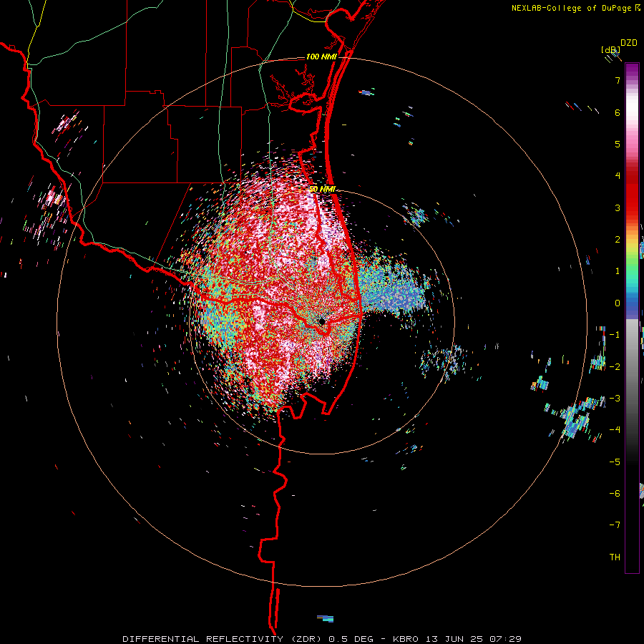Click the 1 dB tick label on scale
Image resolution: width=644 pixels, height=644 pixels.
click(x=618, y=271)
